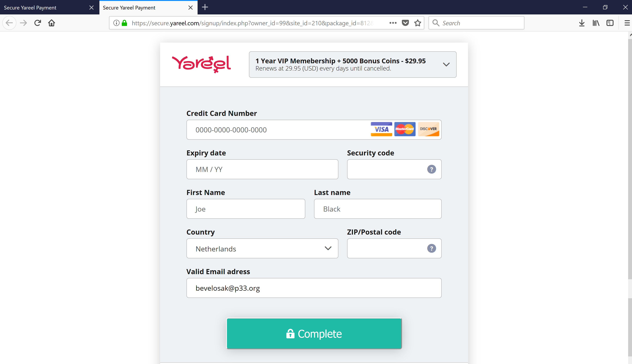This screenshot has width=632, height=364.
Task: Focus the Credit Card Number field
Action: [x=278, y=130]
